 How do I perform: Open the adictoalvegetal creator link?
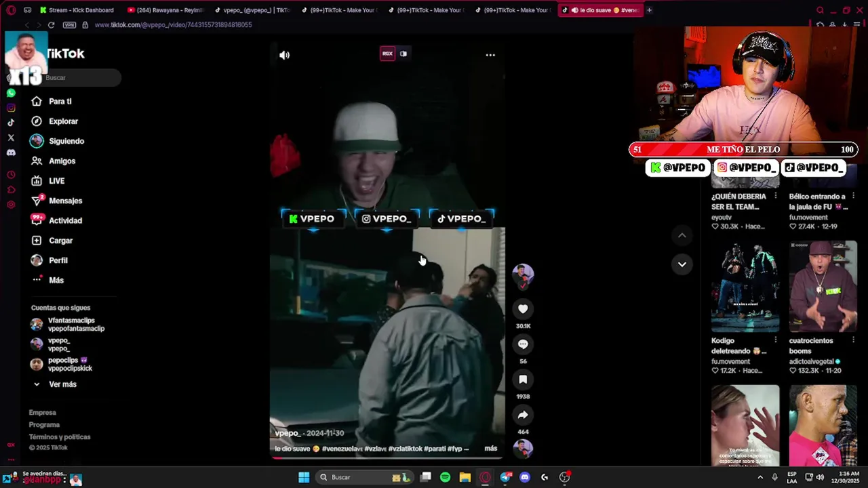point(814,362)
